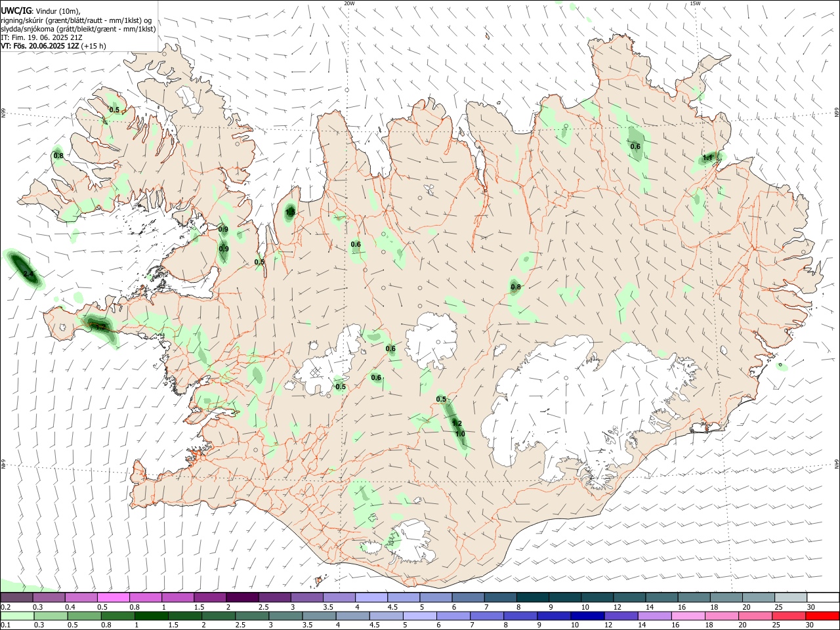Click the 2.4 precipitation value west of Snæfellsnes
The height and width of the screenshot is (630, 840).
pos(28,274)
